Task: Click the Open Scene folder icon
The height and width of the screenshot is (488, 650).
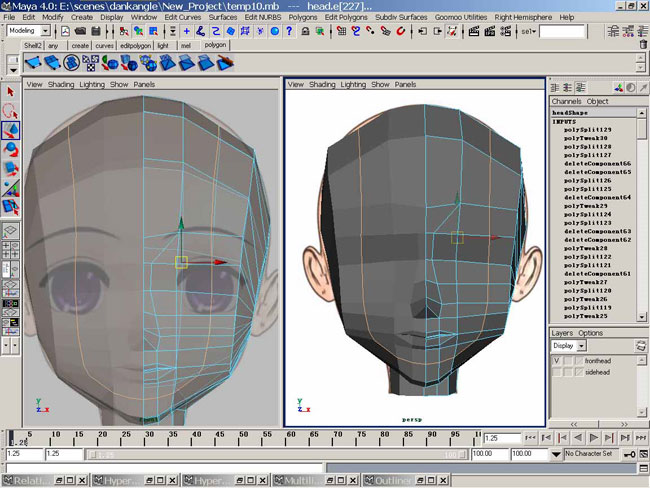Action: (81, 31)
